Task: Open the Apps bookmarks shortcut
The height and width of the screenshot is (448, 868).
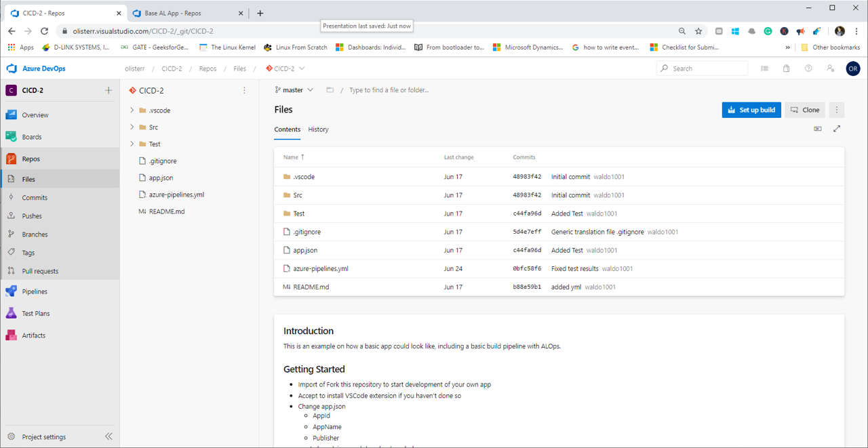Action: tap(20, 47)
